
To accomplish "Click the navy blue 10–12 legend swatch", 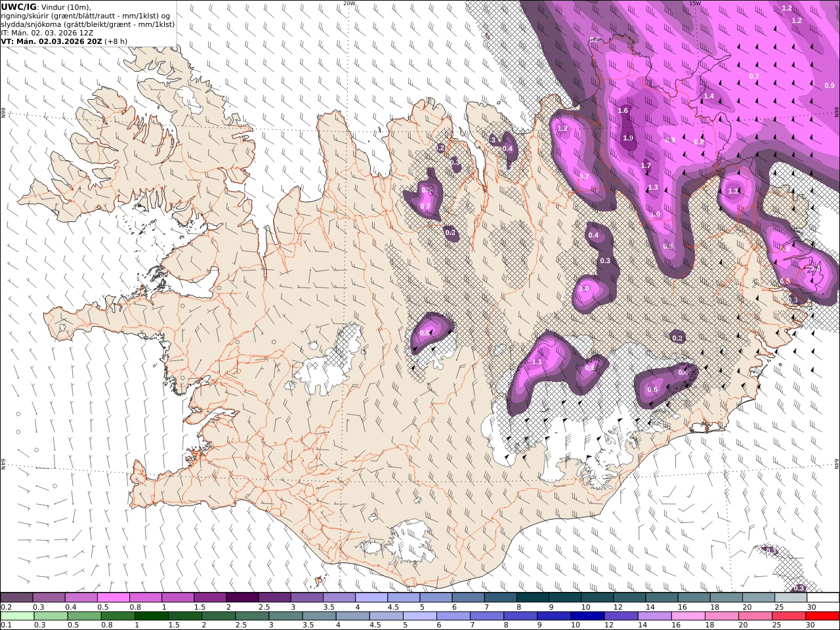I will click(x=587, y=616).
